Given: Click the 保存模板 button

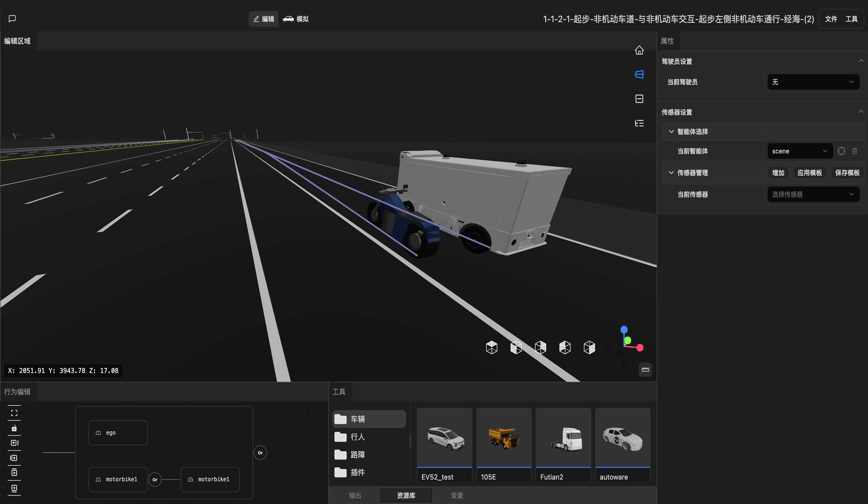Looking at the screenshot, I should [x=847, y=173].
